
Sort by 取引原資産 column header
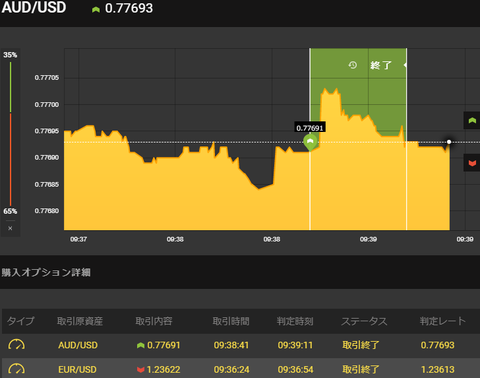(x=80, y=321)
